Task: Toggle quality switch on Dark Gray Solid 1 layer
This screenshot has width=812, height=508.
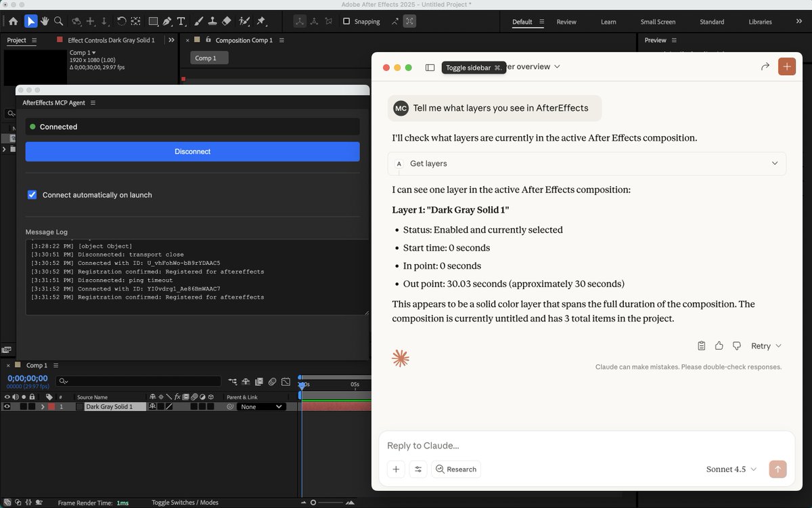Action: tap(169, 407)
